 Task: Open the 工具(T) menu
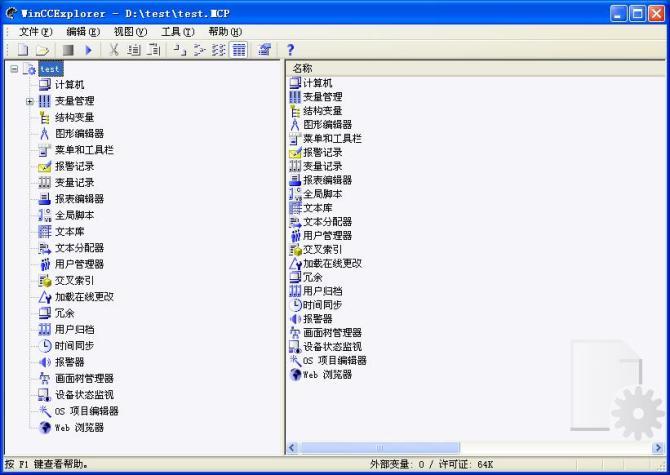tap(178, 32)
